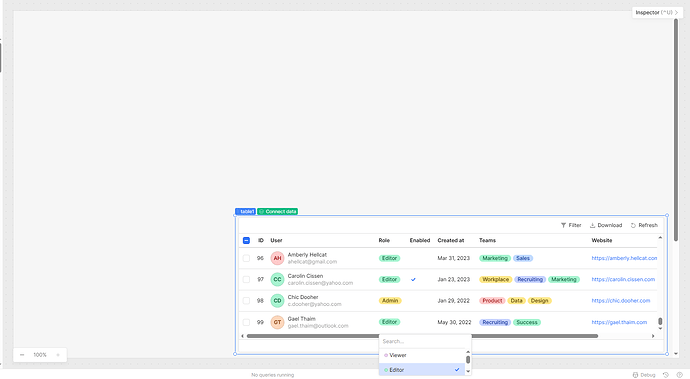Screen dimensions: 690x379
Task: Toggle the select-all checkbox in table header
Action: click(246, 240)
